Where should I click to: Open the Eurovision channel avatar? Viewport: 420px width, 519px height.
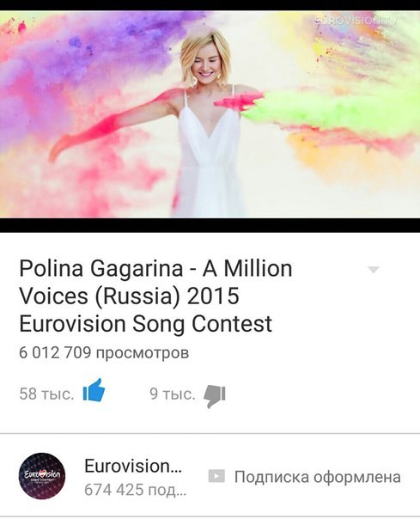(42, 476)
